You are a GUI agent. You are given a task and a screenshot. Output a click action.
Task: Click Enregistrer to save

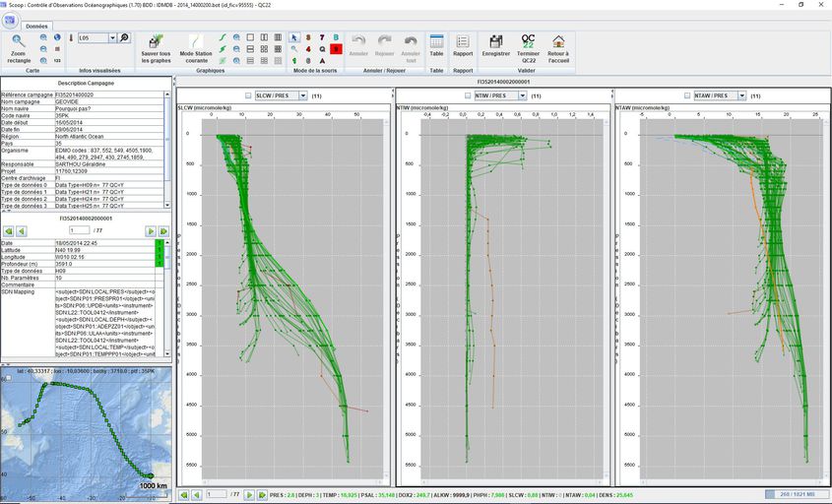(x=496, y=45)
